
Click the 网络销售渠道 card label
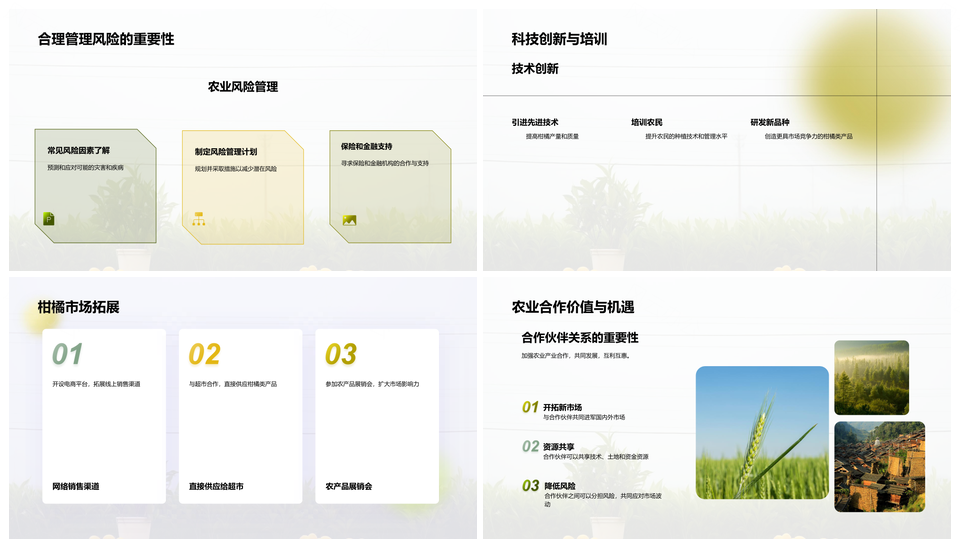pos(76,486)
